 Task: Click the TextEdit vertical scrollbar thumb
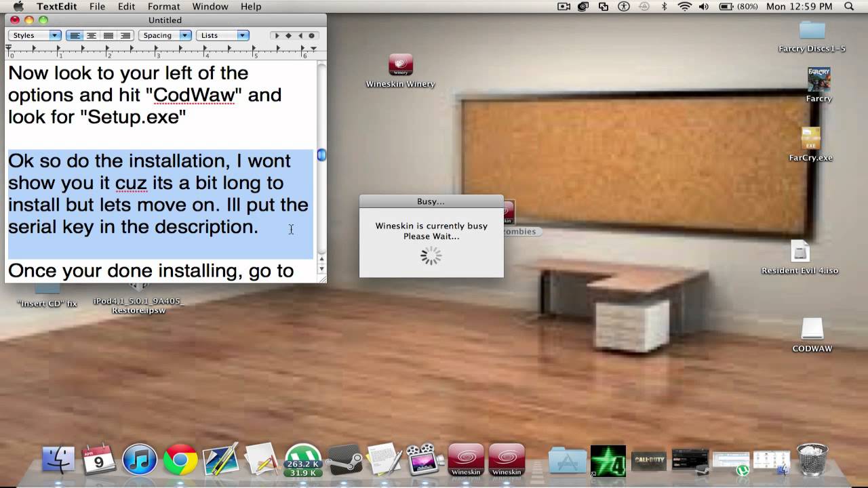tap(321, 155)
